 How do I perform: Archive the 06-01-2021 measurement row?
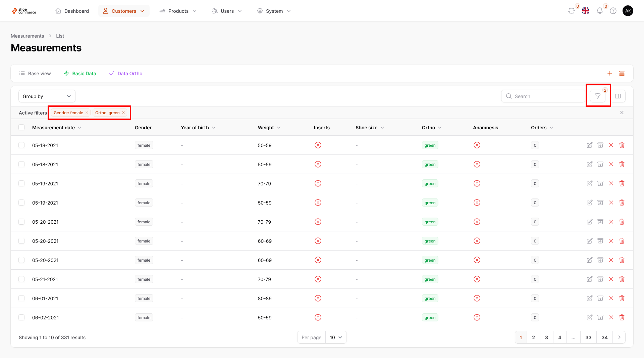(600, 299)
